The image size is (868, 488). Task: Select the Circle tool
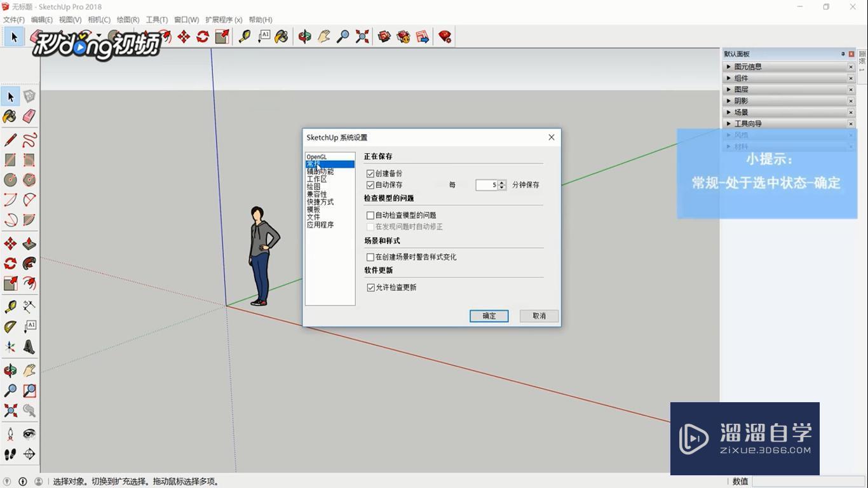tap(10, 180)
